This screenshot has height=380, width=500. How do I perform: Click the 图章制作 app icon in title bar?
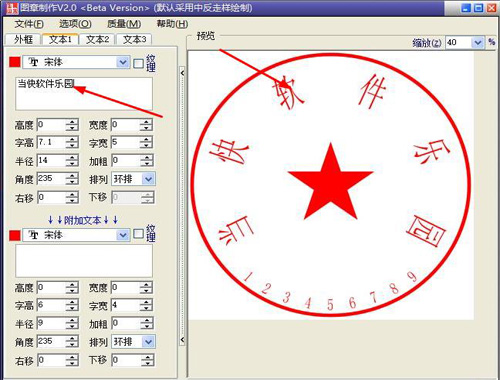(x=12, y=8)
